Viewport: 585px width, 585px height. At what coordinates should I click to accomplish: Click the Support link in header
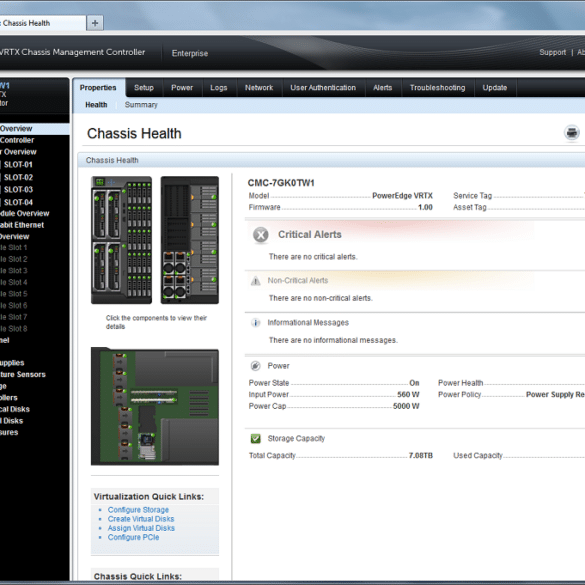click(553, 53)
